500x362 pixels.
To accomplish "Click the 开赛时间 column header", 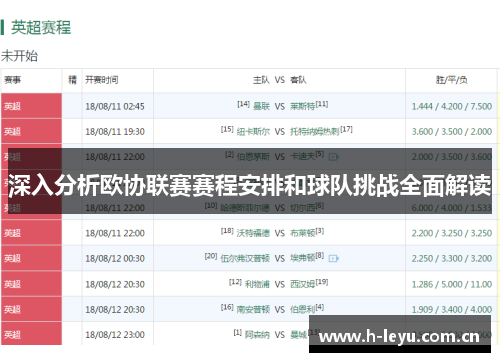I will (x=102, y=80).
